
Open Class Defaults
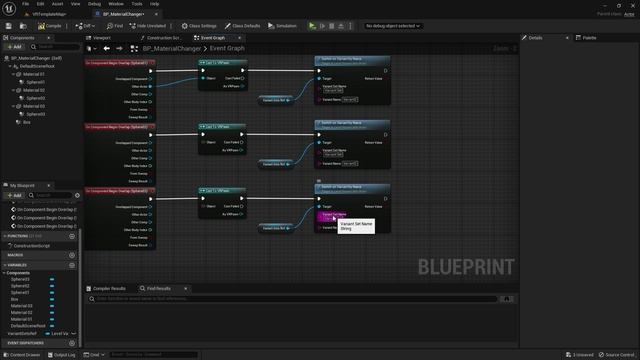[x=242, y=26]
